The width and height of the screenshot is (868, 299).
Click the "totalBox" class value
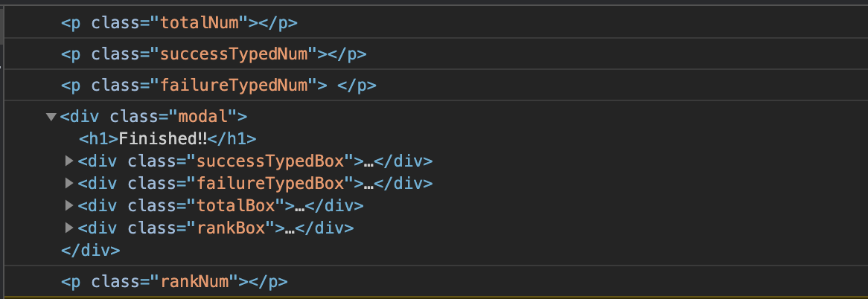click(236, 206)
